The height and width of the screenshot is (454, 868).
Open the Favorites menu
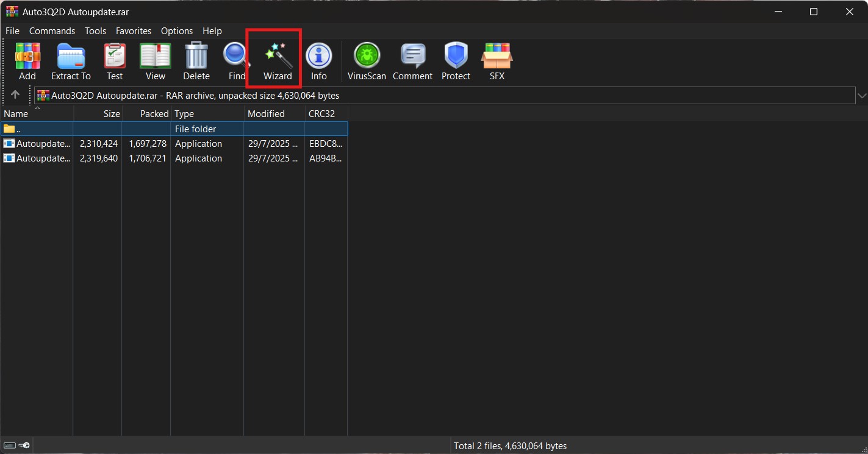point(134,31)
